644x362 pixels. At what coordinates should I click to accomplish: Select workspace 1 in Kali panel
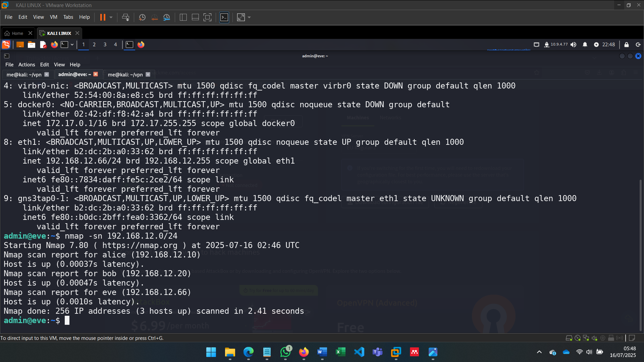click(x=84, y=45)
